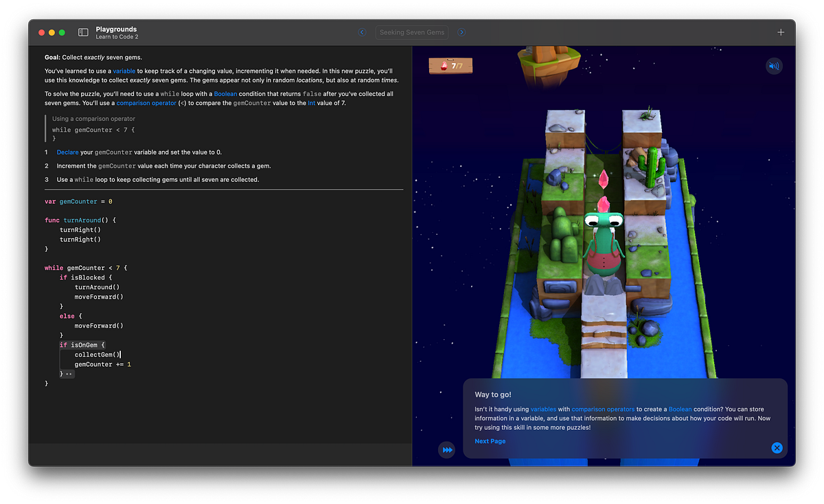Speed up code execution with the fast-forward icon

pyautogui.click(x=447, y=450)
